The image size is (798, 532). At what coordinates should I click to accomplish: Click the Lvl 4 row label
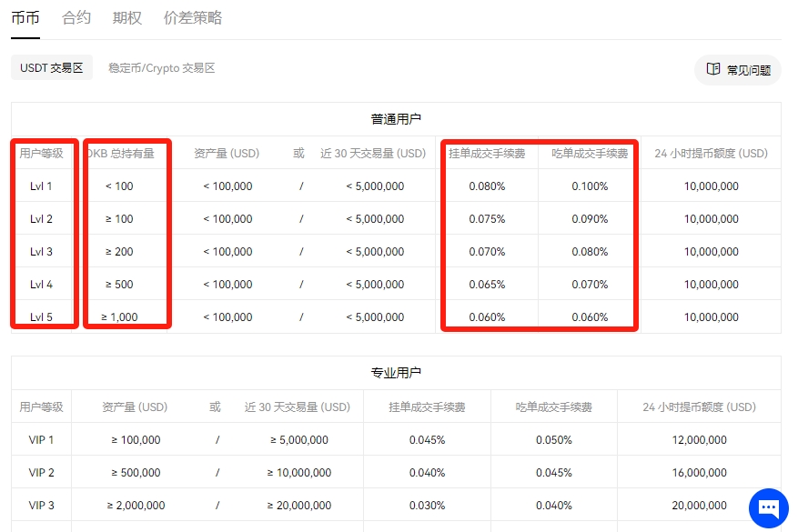[41, 285]
